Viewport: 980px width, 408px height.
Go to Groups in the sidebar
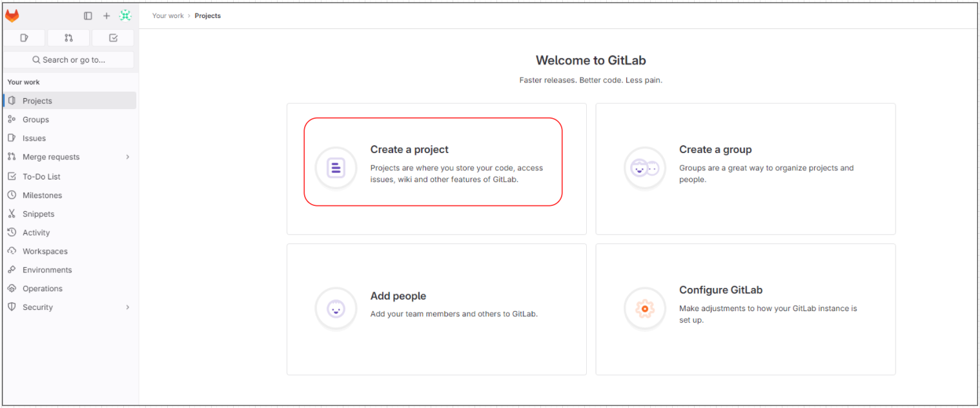point(70,119)
